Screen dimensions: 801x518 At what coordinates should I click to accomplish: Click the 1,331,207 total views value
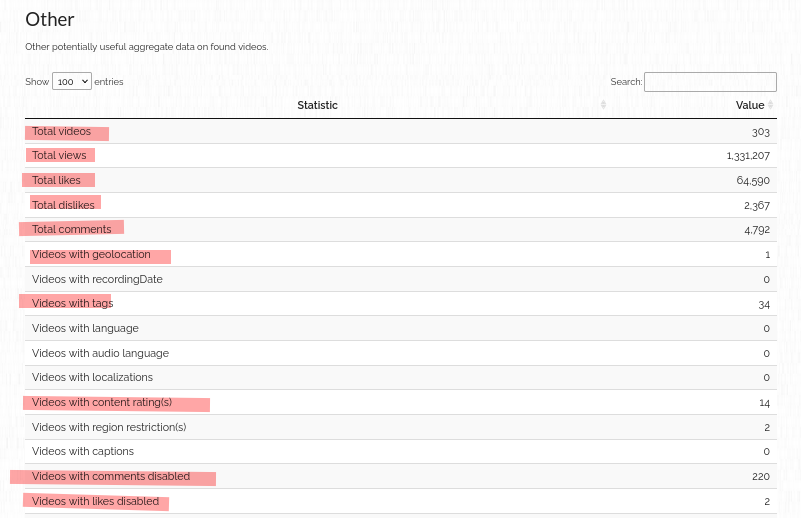pos(748,156)
